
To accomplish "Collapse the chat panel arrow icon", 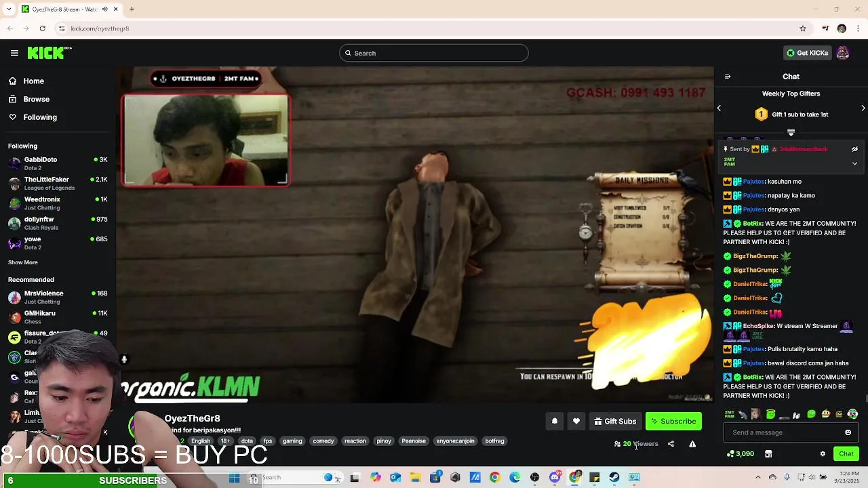I will 727,77.
